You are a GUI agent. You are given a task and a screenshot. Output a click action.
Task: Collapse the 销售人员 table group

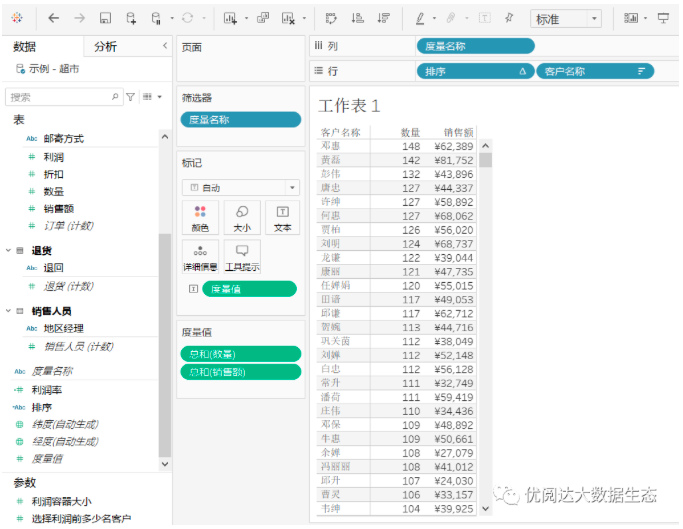9,311
